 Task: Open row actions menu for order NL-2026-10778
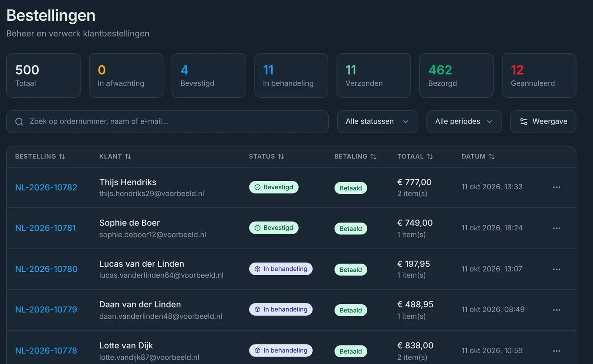pos(557,351)
